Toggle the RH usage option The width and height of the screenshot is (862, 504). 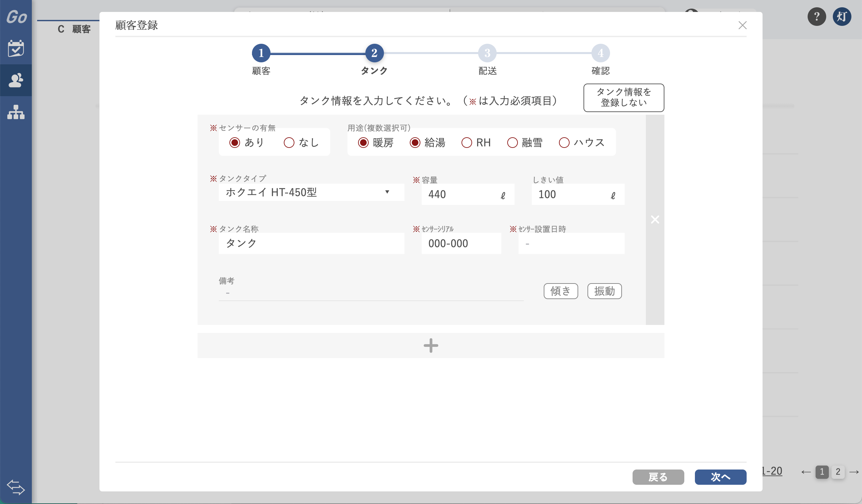(x=466, y=142)
